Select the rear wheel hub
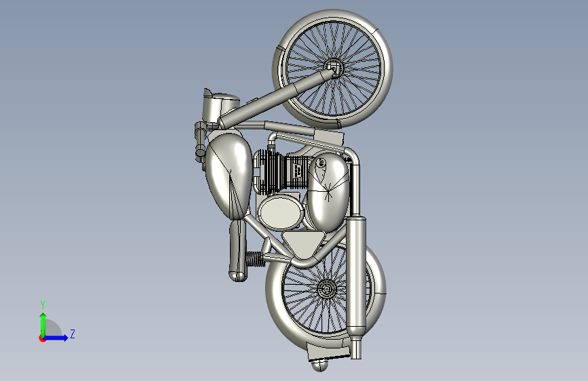This screenshot has width=588, height=381. click(x=326, y=289)
